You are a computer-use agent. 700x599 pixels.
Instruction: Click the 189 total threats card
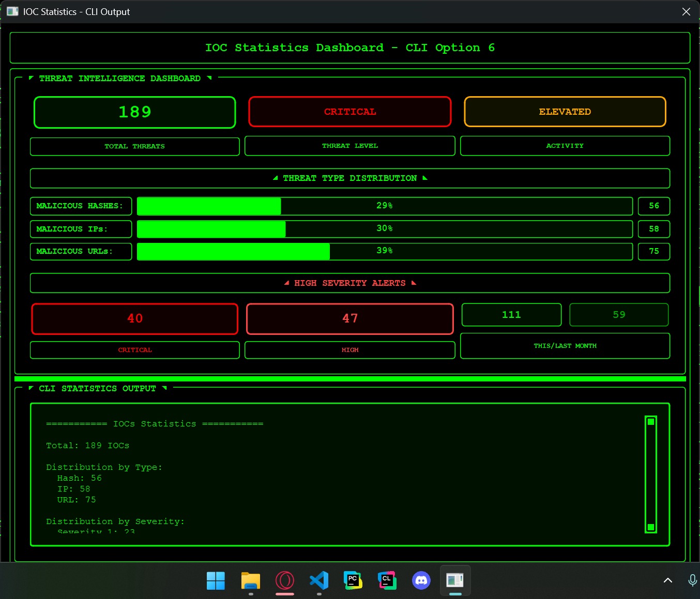134,112
